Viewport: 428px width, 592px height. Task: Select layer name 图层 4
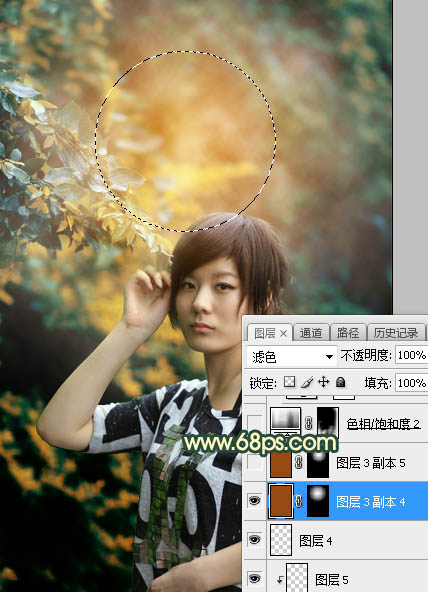(316, 541)
